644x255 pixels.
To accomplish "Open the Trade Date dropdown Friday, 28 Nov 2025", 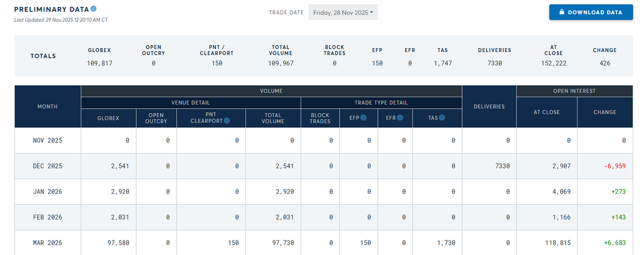I will pyautogui.click(x=343, y=12).
